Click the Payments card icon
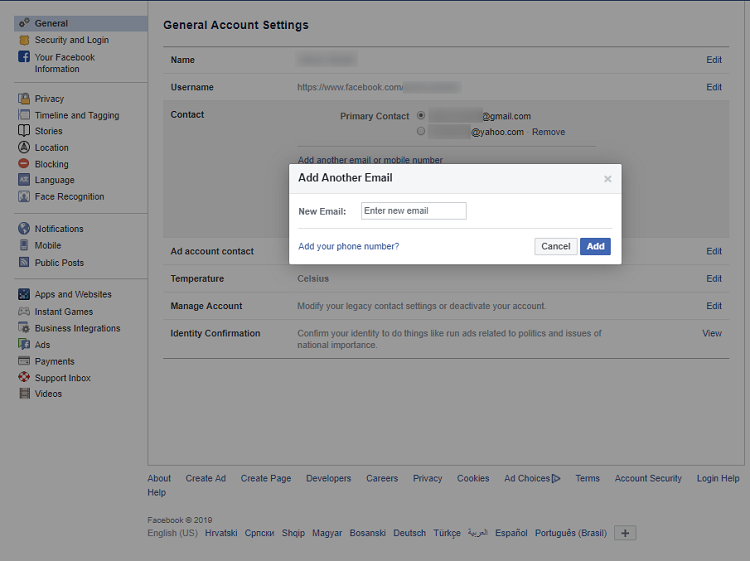Image resolution: width=750 pixels, height=561 pixels. tap(24, 361)
